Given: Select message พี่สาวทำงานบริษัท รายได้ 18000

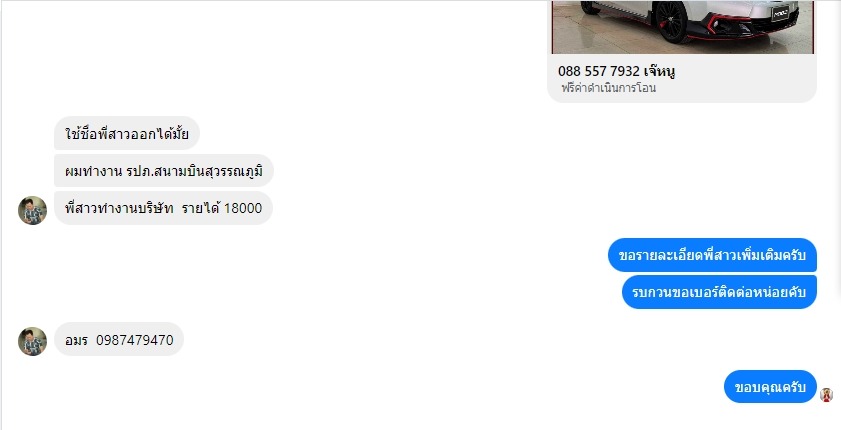Looking at the screenshot, I should coord(164,208).
